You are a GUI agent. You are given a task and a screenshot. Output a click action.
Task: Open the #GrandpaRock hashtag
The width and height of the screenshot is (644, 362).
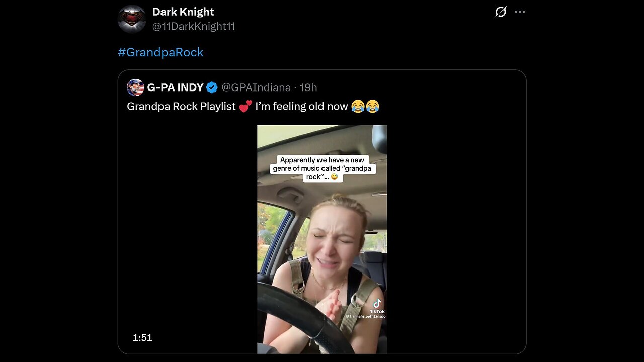[x=160, y=52]
